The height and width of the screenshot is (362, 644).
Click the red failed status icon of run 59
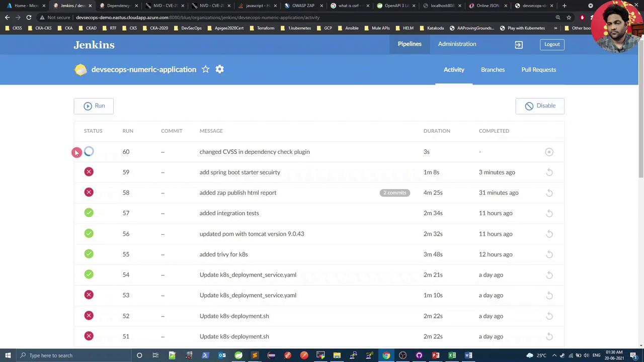pos(89,172)
